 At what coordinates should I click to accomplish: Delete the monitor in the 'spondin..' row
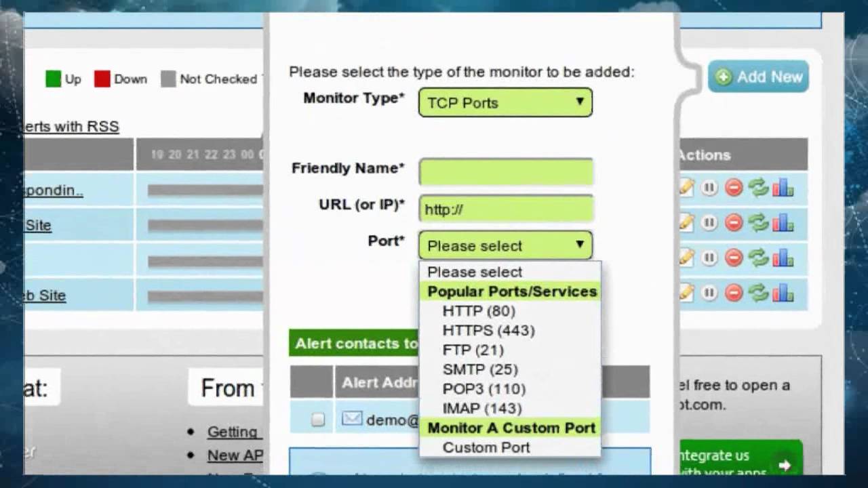(x=734, y=188)
